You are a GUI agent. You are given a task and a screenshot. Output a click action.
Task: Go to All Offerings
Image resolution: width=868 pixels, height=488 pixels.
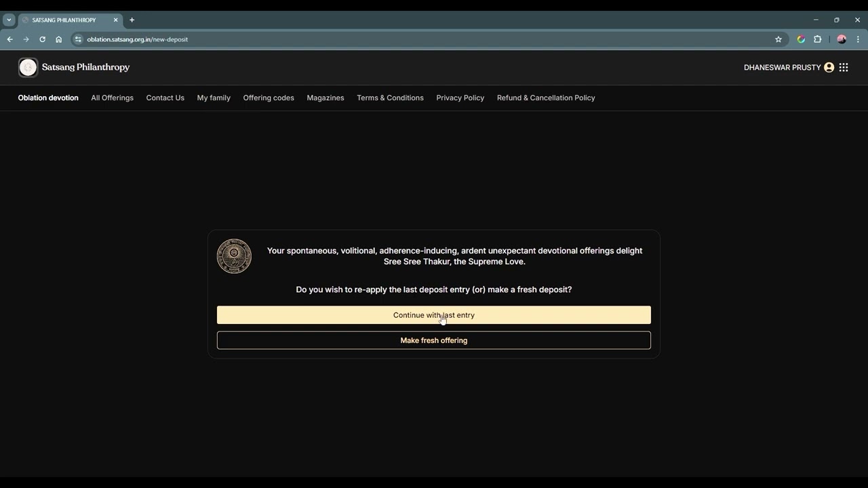pyautogui.click(x=112, y=98)
